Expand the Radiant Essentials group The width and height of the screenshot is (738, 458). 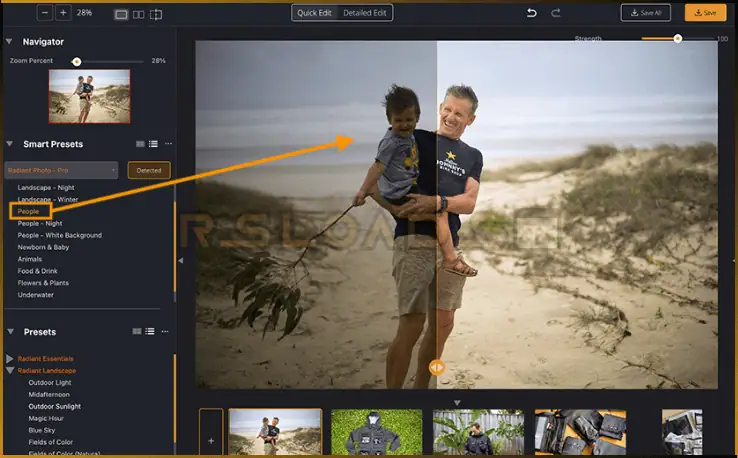(9, 359)
